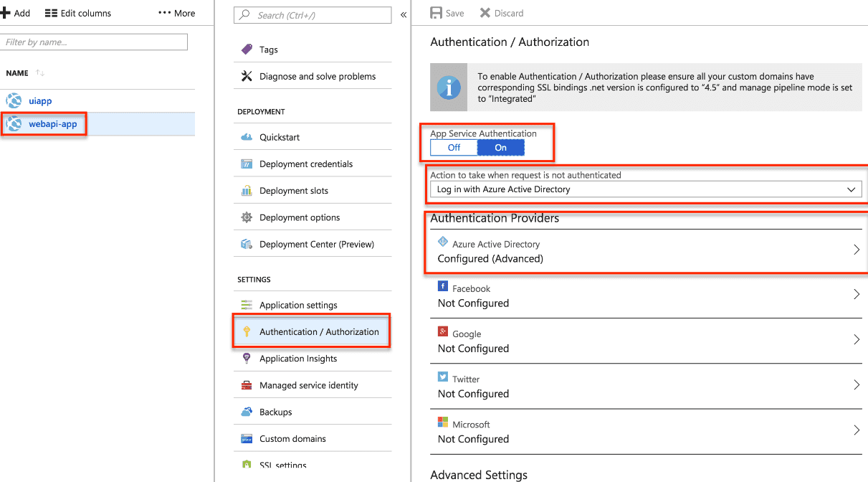The image size is (868, 482).
Task: Click the Quickstart cloud icon
Action: pyautogui.click(x=247, y=137)
